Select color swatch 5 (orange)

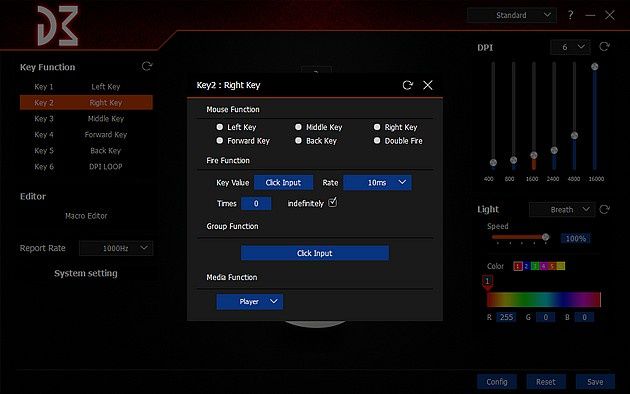(x=552, y=266)
